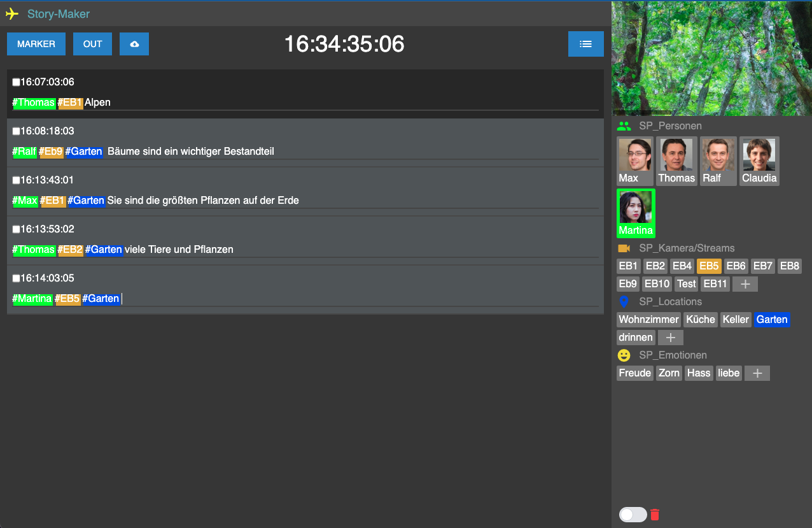The image size is (812, 528).
Task: Select person Martina thumbnail
Action: coord(636,213)
